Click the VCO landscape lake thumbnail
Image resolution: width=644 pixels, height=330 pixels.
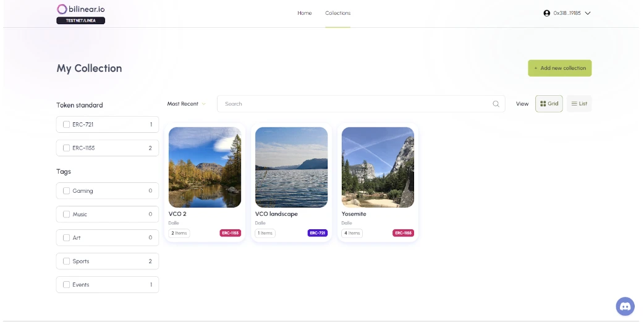tap(292, 167)
